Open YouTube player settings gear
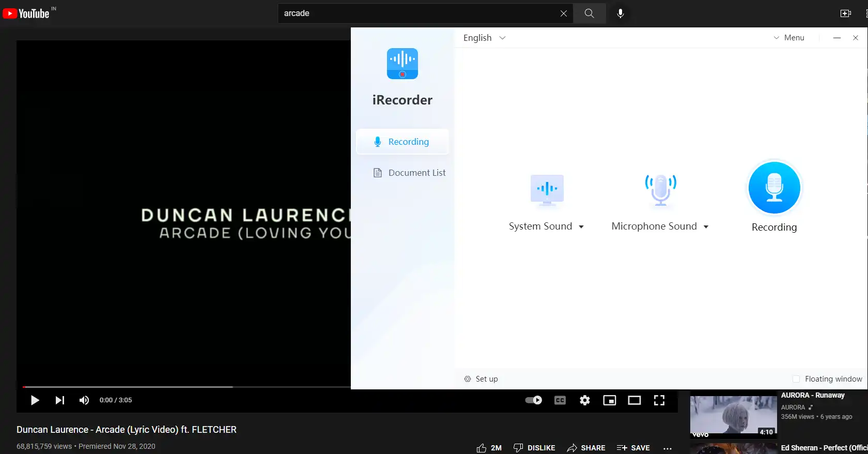The width and height of the screenshot is (868, 454). click(x=585, y=400)
